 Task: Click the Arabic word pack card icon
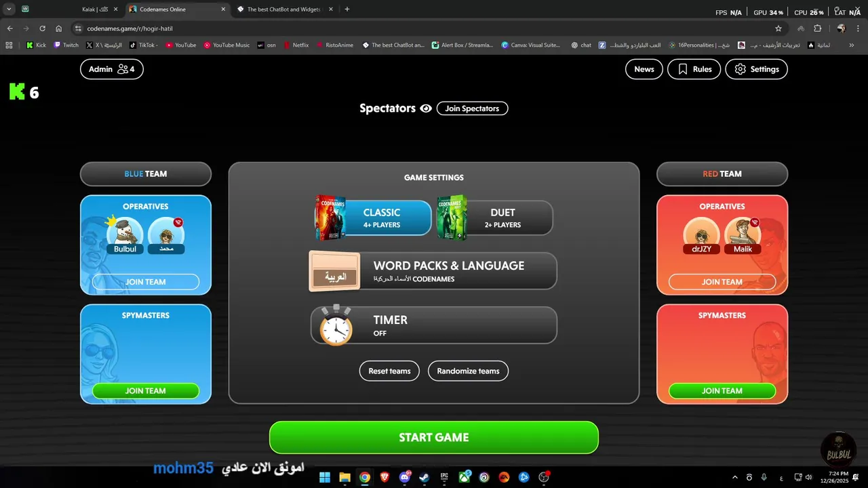coord(335,271)
